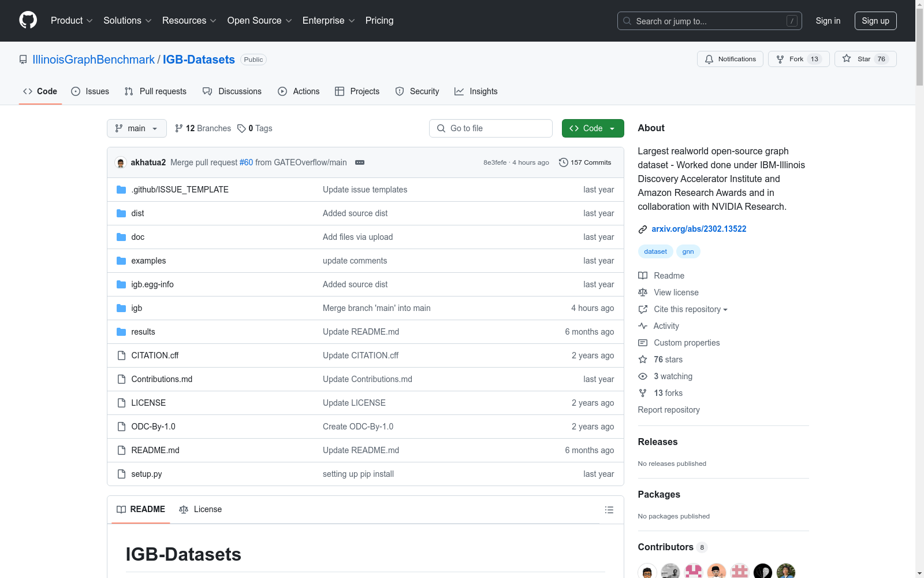
Task: Expand the Solutions menu
Action: (x=128, y=21)
